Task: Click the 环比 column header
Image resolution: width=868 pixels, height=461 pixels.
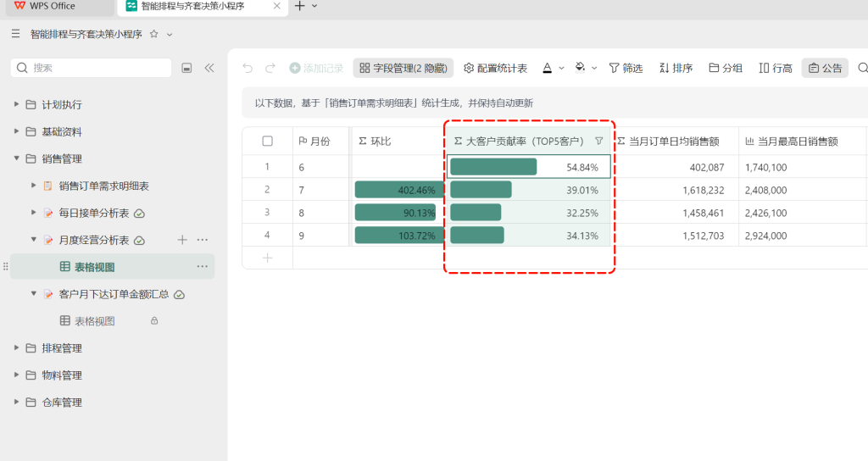Action: click(x=398, y=142)
